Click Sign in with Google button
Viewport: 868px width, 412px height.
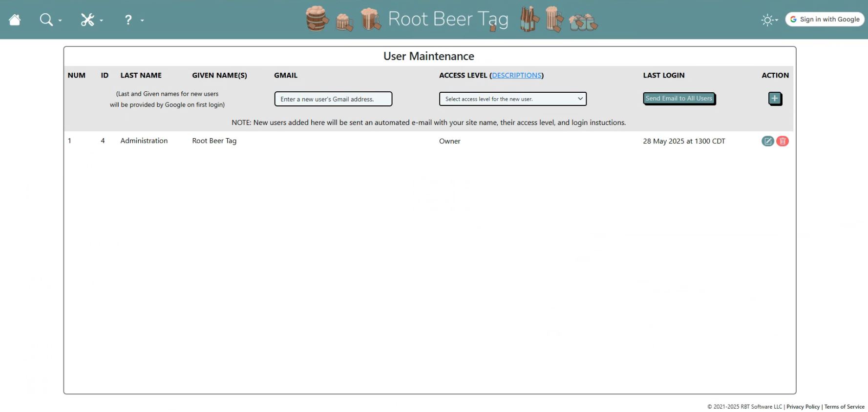tap(825, 20)
